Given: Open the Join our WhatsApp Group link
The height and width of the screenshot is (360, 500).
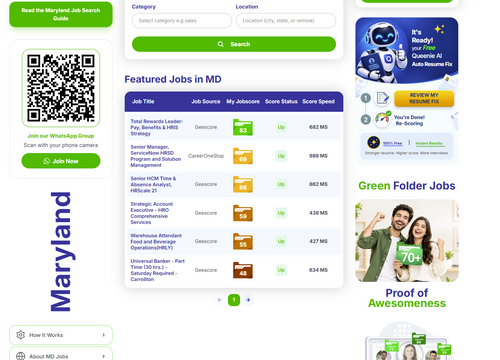Looking at the screenshot, I should 61,136.
